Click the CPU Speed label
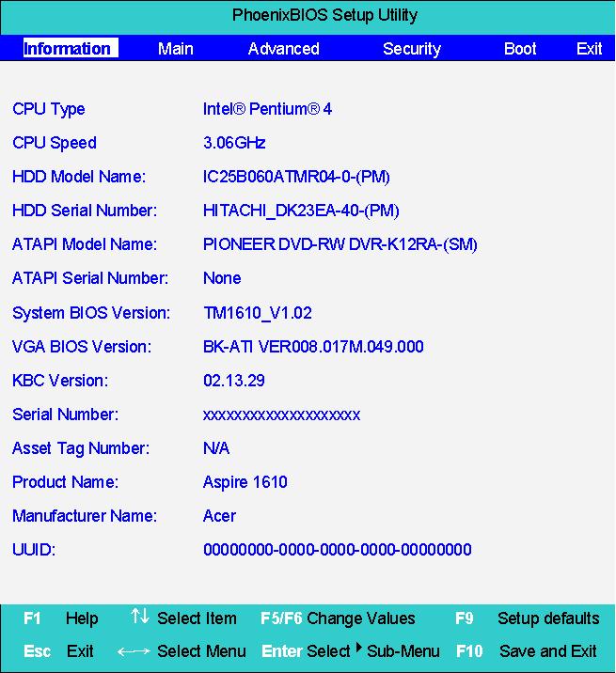This screenshot has width=616, height=673. tap(55, 143)
